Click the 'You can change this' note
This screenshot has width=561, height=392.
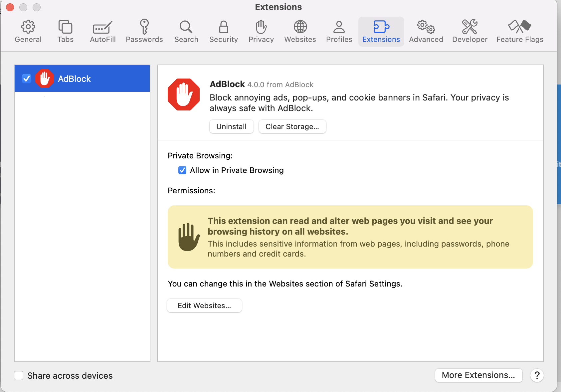pos(285,284)
